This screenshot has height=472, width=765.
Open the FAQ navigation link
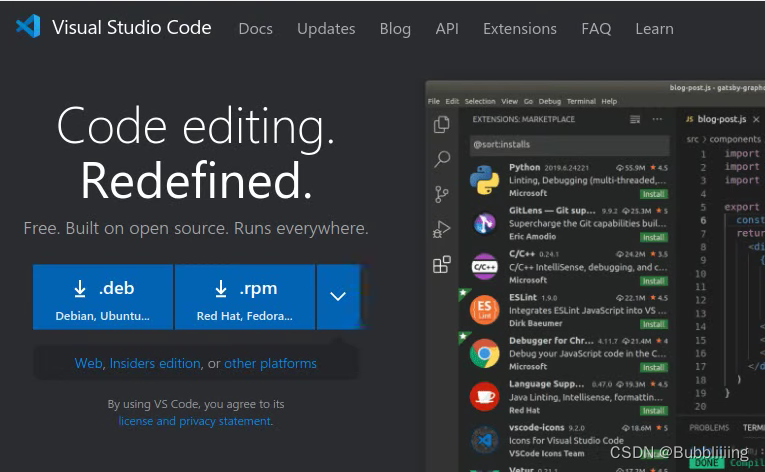coord(596,29)
